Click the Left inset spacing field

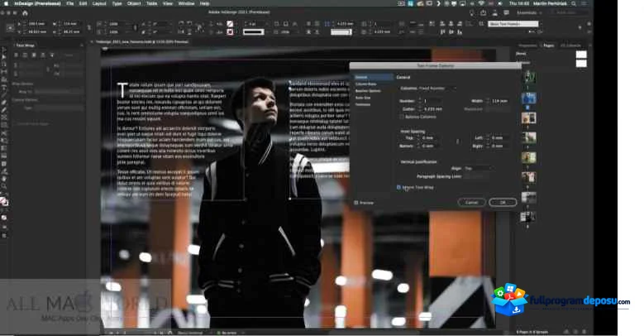pos(500,137)
